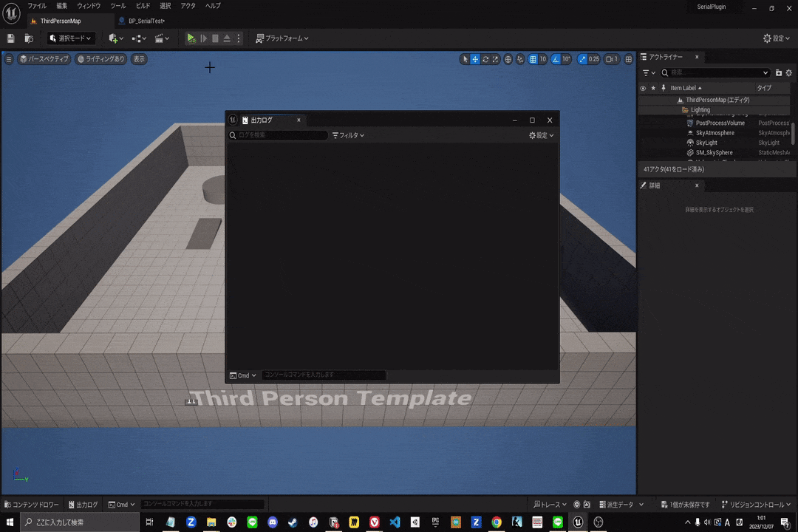
Task: Open the add-content cube plus dropdown
Action: [115, 38]
